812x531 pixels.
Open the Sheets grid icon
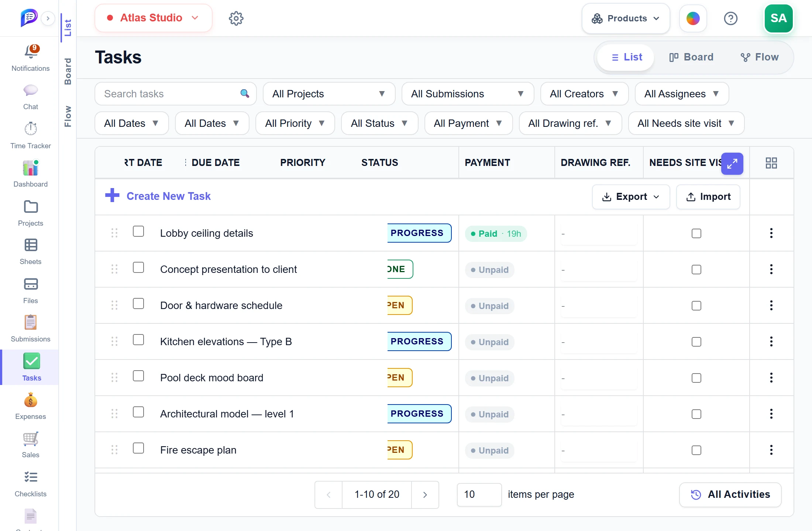[31, 245]
